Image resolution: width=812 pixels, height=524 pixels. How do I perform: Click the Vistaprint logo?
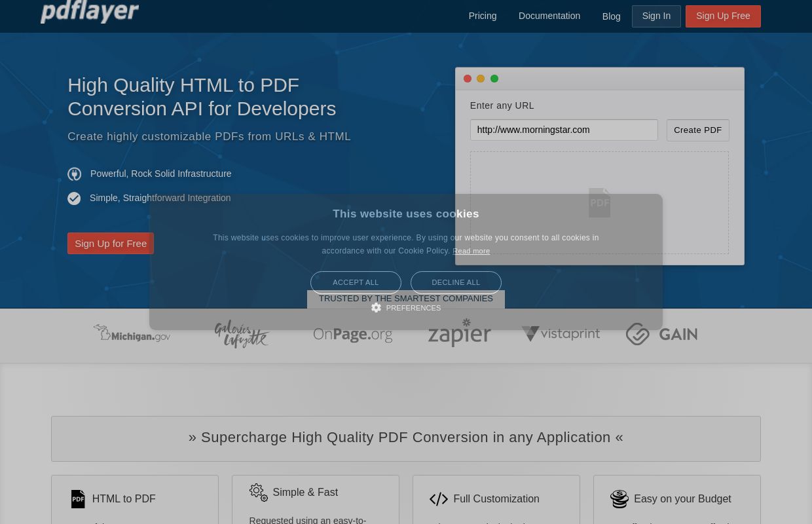coord(561,333)
